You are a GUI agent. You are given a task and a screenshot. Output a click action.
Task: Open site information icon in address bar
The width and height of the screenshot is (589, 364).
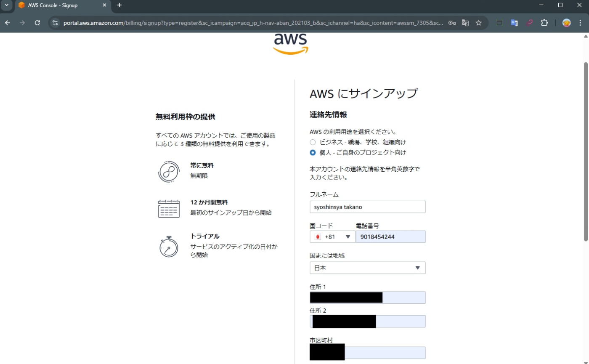point(55,23)
